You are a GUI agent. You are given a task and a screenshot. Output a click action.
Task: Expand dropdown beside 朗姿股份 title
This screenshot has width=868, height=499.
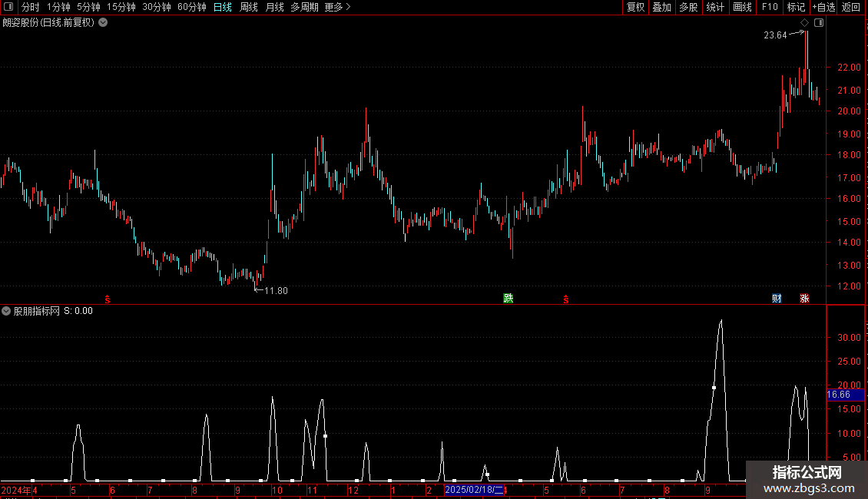103,22
